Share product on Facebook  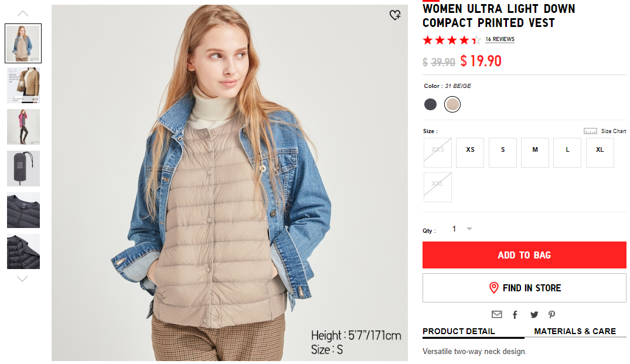[515, 315]
